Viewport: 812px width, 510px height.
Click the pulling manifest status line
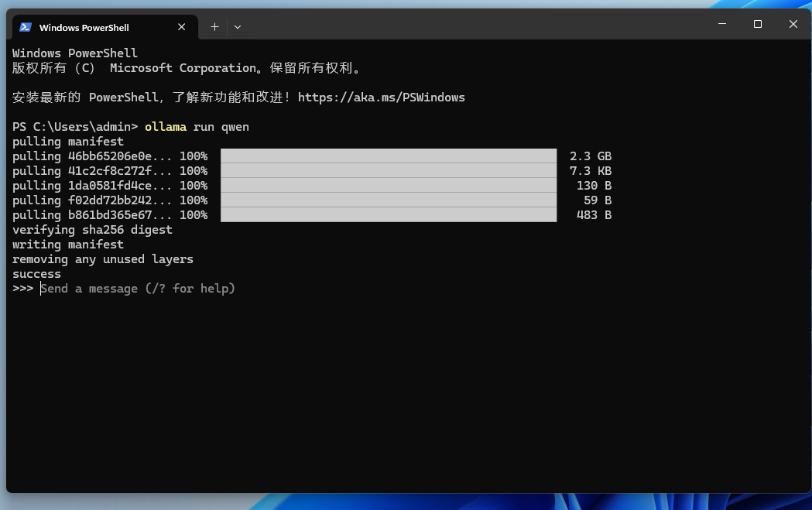[x=67, y=141]
